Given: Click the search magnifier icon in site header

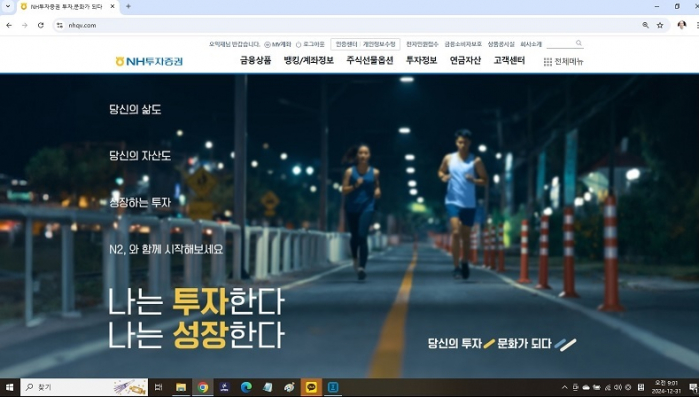Looking at the screenshot, I should [579, 43].
